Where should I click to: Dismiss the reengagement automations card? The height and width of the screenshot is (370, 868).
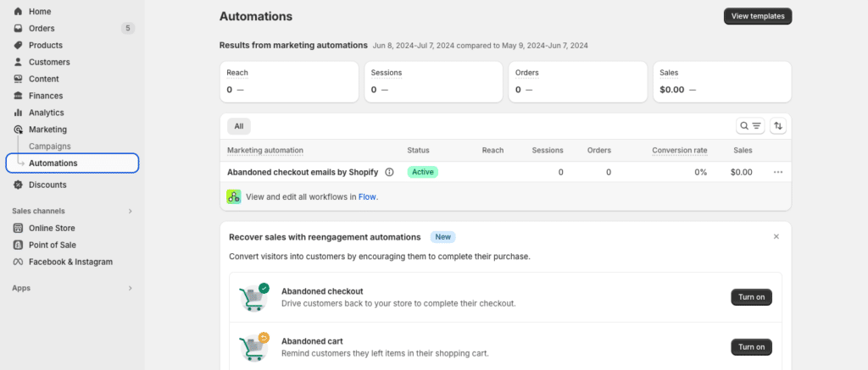click(776, 237)
